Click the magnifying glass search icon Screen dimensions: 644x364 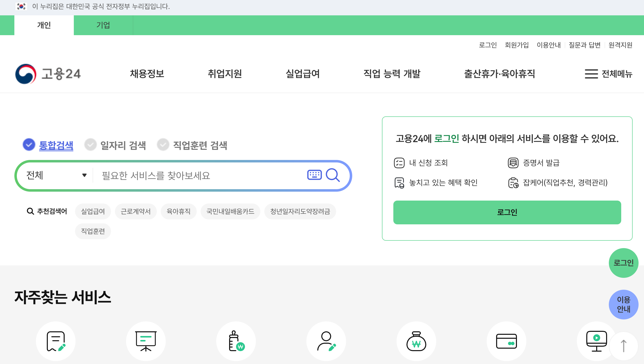pyautogui.click(x=333, y=175)
